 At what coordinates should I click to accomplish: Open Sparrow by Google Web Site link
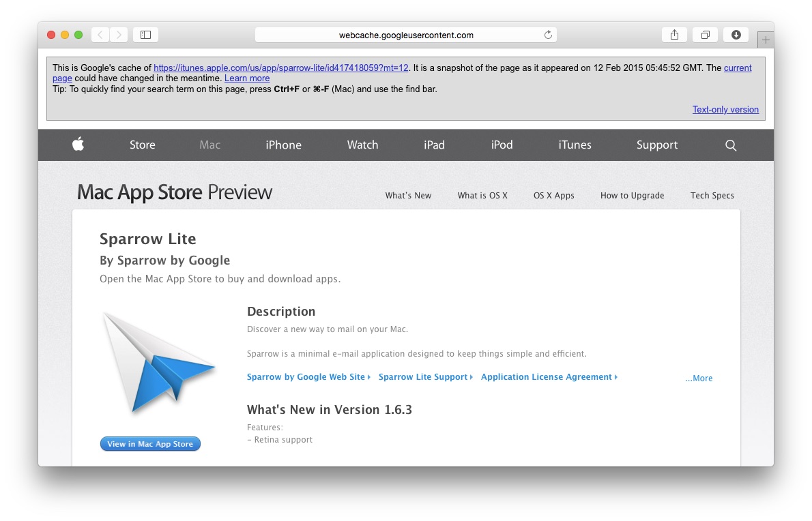[x=308, y=376]
